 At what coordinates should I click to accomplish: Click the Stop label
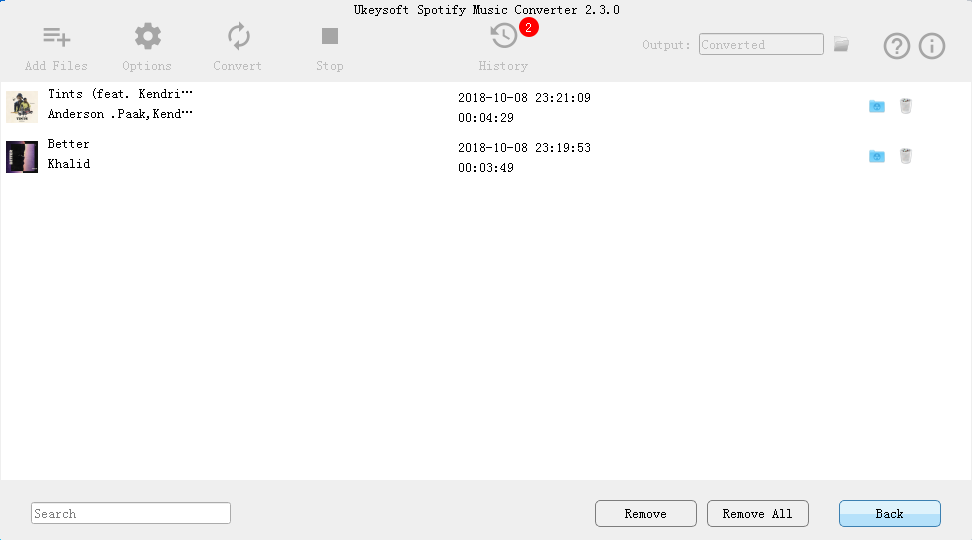click(330, 66)
